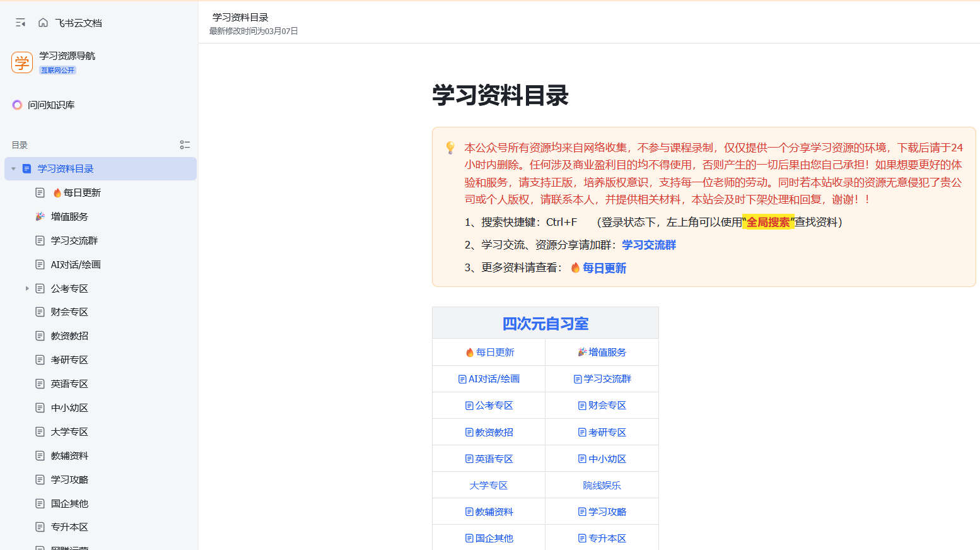The height and width of the screenshot is (550, 980).
Task: Open 大学专区 link in the table
Action: tap(489, 486)
